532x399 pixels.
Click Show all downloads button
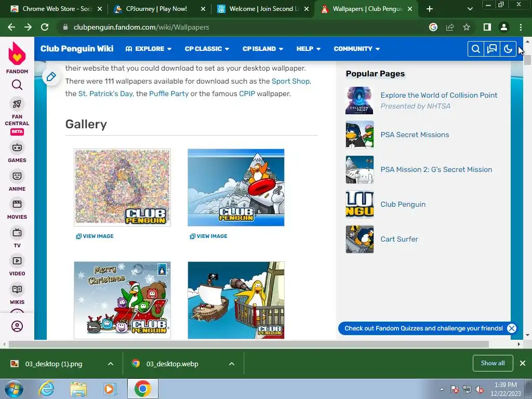click(493, 363)
